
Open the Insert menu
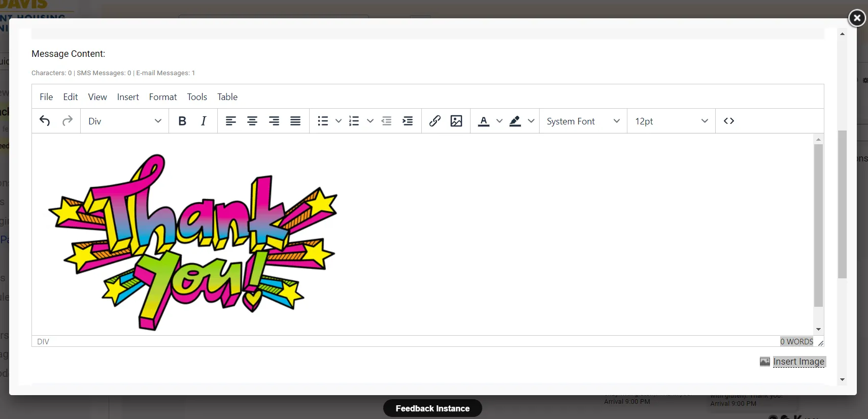[x=128, y=97]
